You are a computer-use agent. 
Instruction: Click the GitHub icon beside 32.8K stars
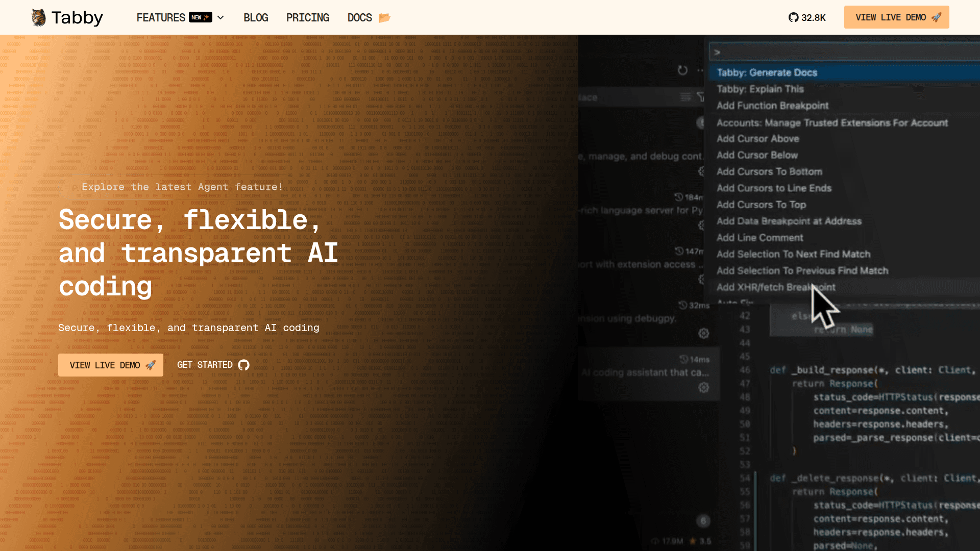(793, 17)
